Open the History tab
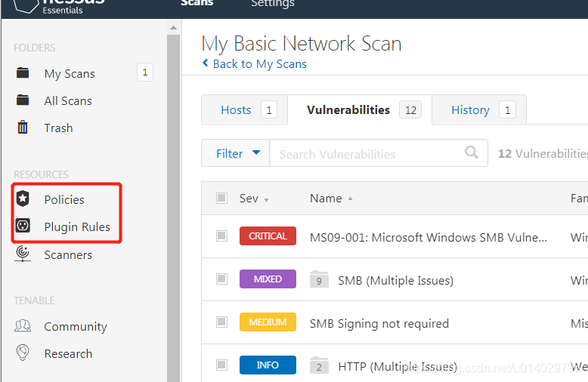Image resolution: width=588 pixels, height=382 pixels. click(479, 109)
